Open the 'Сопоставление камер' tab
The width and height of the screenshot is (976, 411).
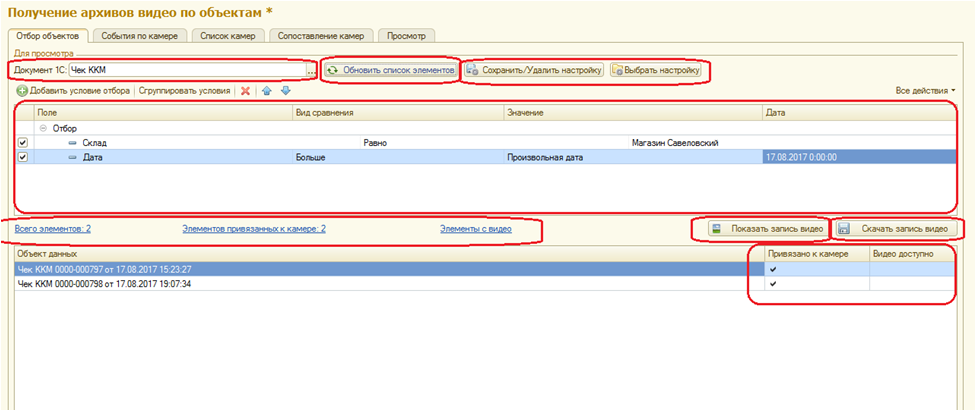click(321, 36)
